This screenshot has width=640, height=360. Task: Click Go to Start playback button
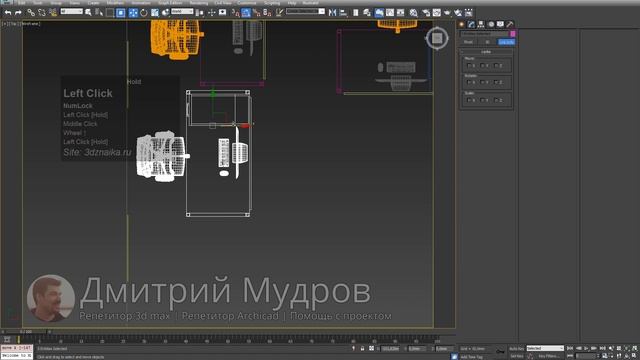point(570,348)
